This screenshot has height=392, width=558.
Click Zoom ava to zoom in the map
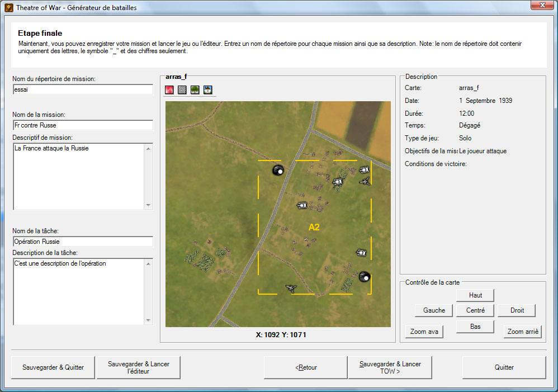tap(424, 332)
